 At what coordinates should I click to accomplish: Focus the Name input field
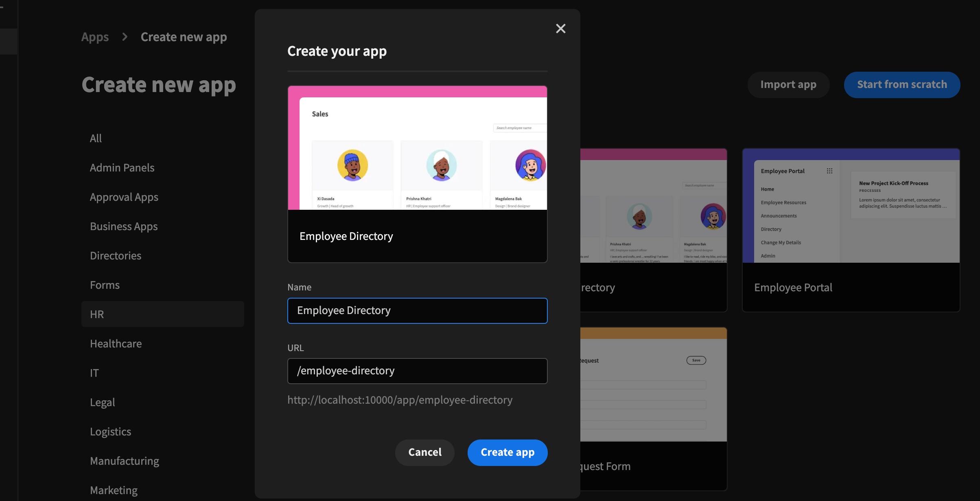pyautogui.click(x=417, y=310)
